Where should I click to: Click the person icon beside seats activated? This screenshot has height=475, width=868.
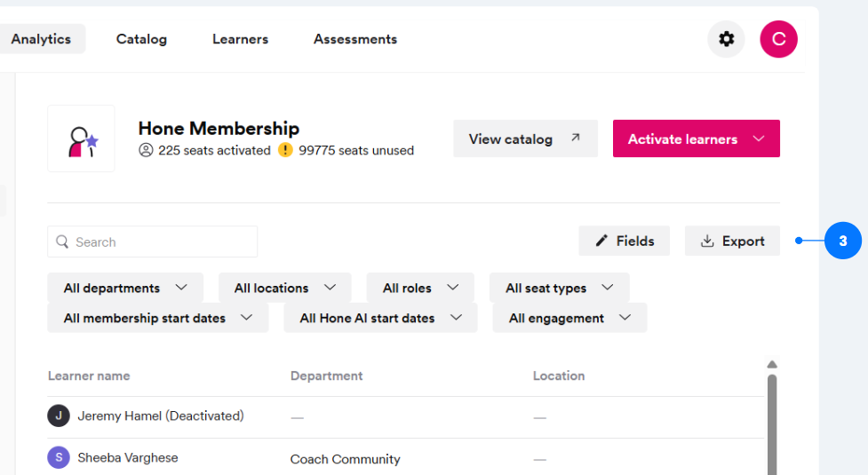point(146,150)
